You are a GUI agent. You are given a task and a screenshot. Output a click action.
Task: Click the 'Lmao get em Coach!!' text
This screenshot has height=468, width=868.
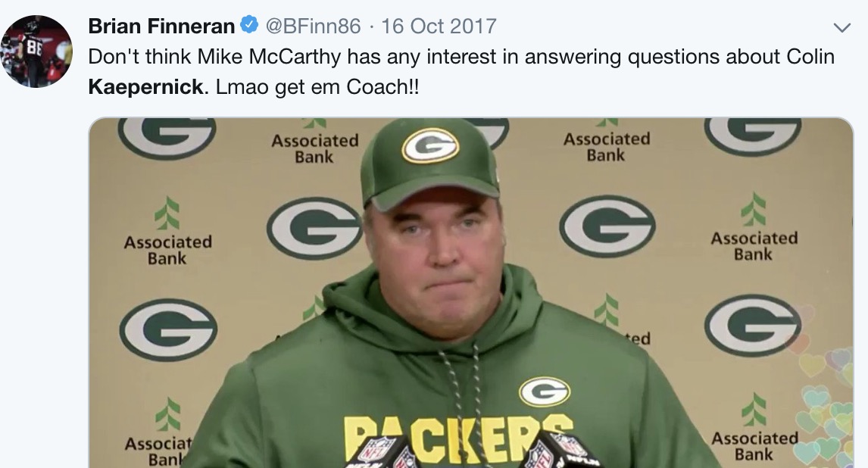pyautogui.click(x=317, y=87)
